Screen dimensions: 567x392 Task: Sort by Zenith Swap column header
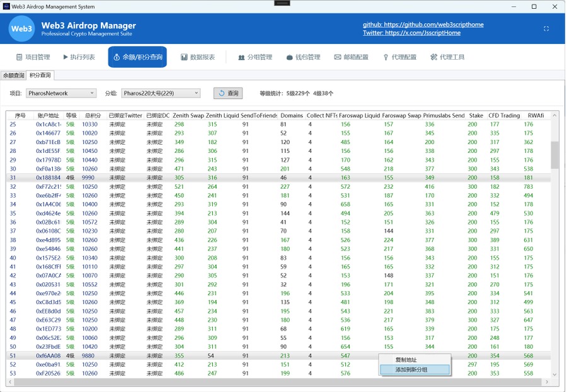click(188, 116)
